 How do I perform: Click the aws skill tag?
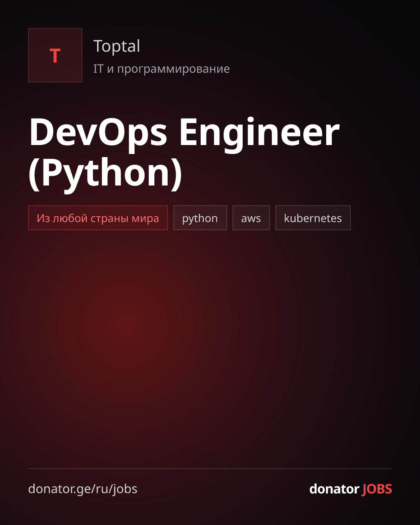click(251, 218)
